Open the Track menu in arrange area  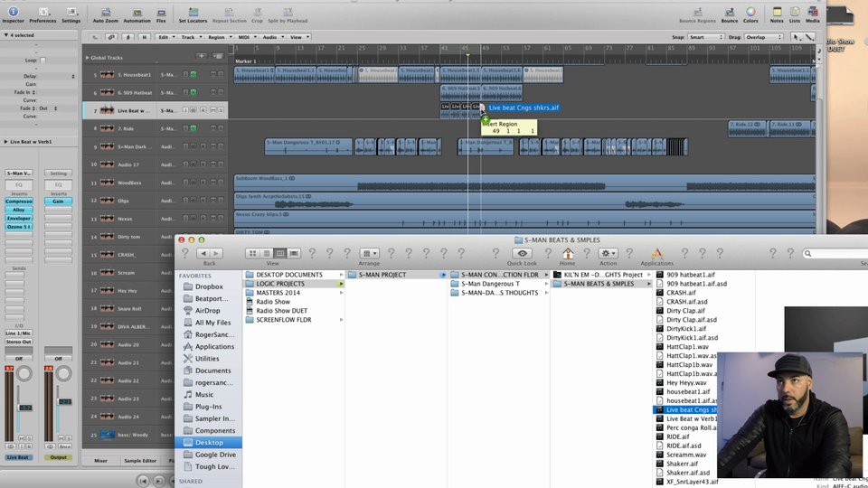(191, 37)
